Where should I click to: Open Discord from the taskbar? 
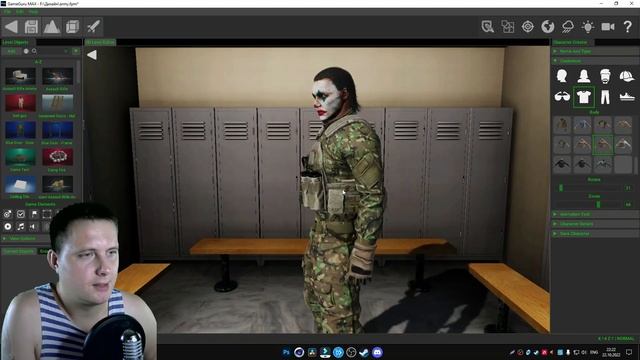pyautogui.click(x=378, y=352)
